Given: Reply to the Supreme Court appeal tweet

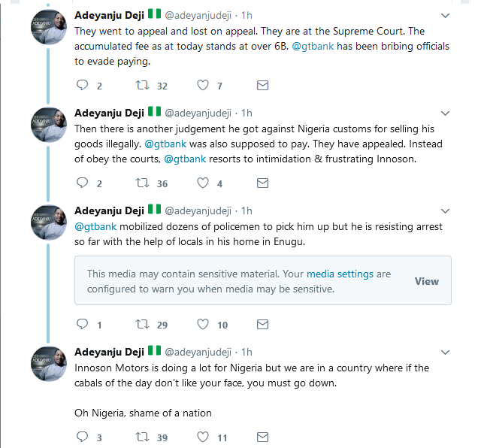Looking at the screenshot, I should coord(82,86).
